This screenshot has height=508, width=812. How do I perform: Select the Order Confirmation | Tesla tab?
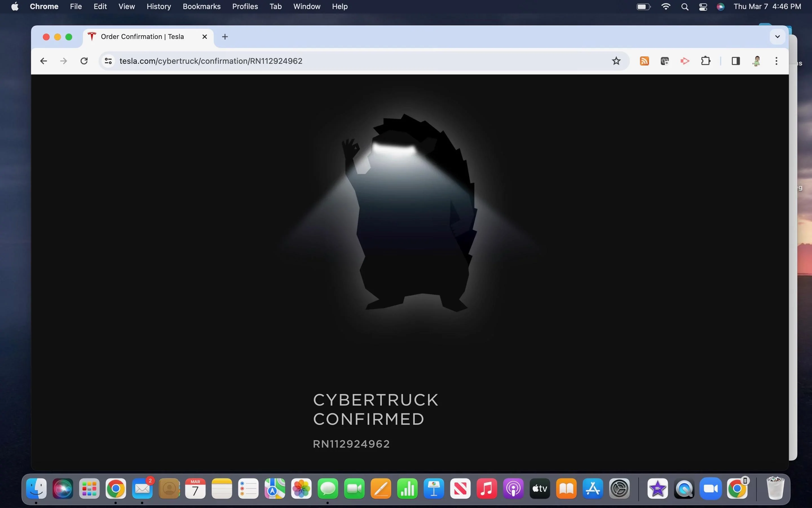coord(148,37)
